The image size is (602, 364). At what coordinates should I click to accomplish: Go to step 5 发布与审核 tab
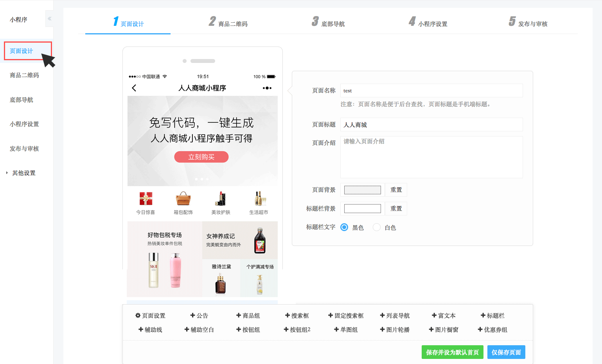pos(528,23)
